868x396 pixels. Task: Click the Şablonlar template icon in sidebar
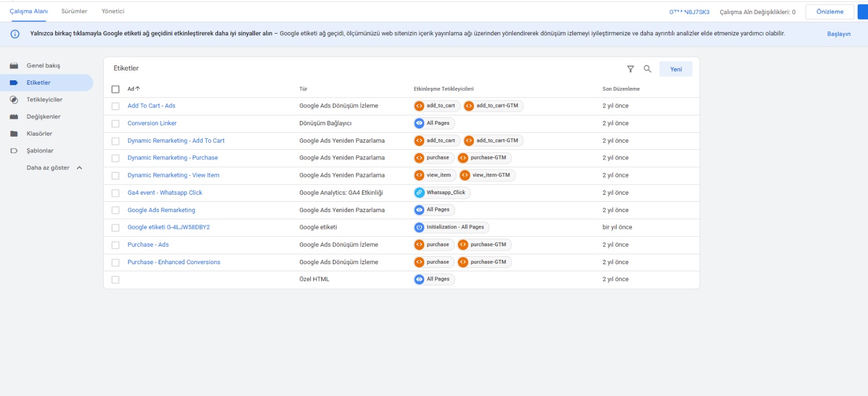[x=14, y=151]
